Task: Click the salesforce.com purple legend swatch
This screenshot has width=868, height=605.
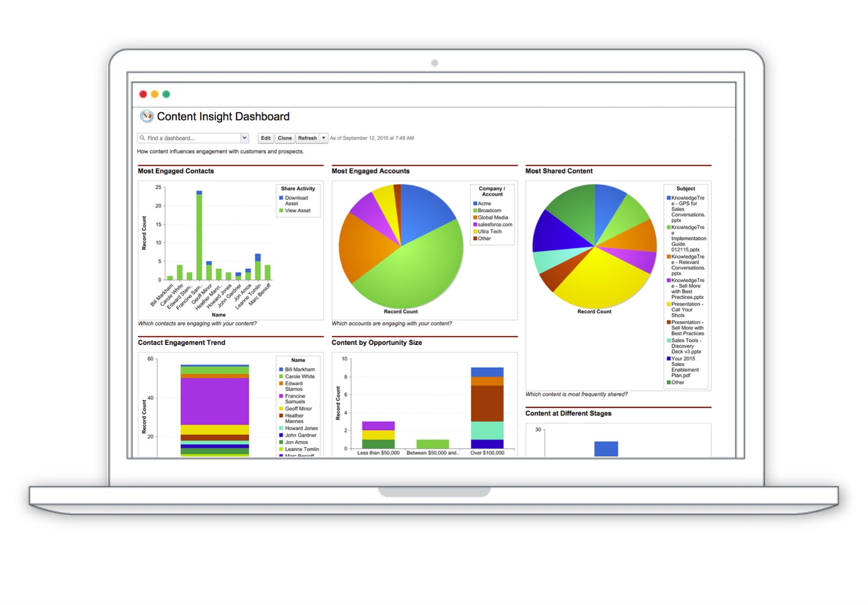Action: [x=475, y=225]
